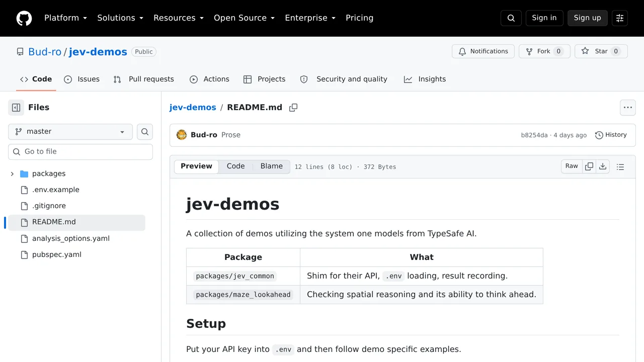
Task: Open the document outline list icon
Action: (x=620, y=167)
